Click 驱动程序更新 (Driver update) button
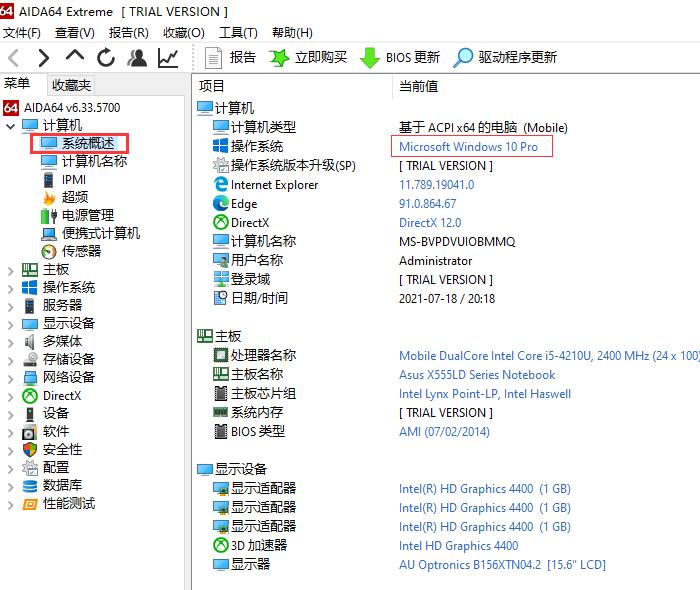The height and width of the screenshot is (590, 700). [505, 58]
